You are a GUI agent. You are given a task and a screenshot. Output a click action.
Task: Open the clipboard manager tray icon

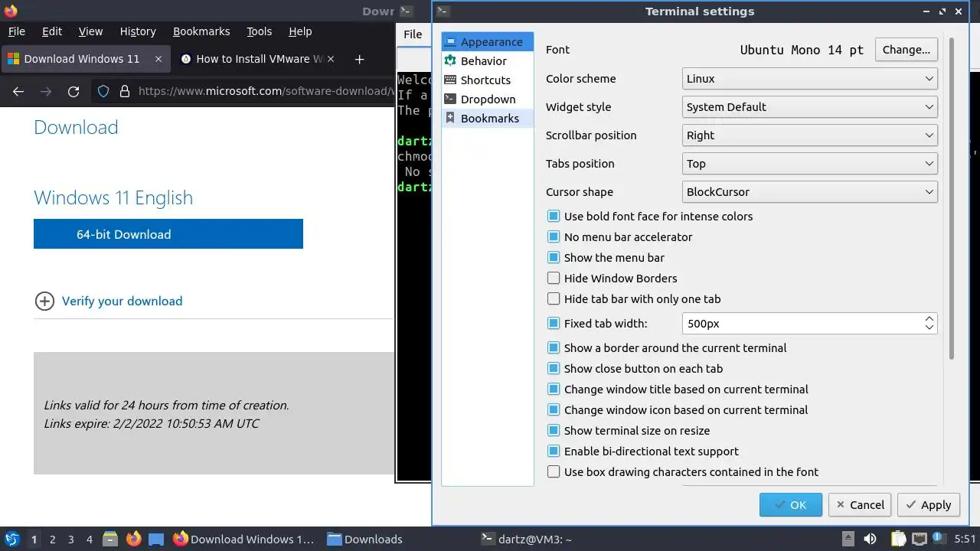click(x=898, y=539)
